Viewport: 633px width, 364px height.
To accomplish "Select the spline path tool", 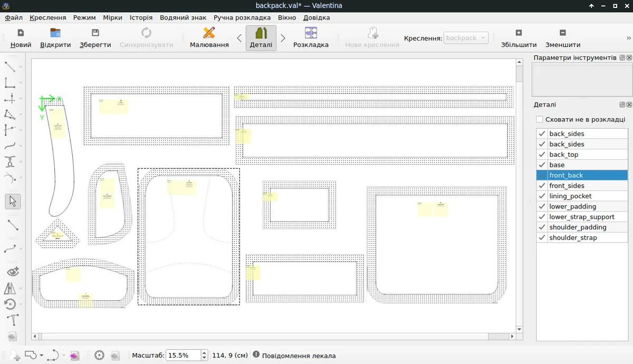I will pos(10,162).
